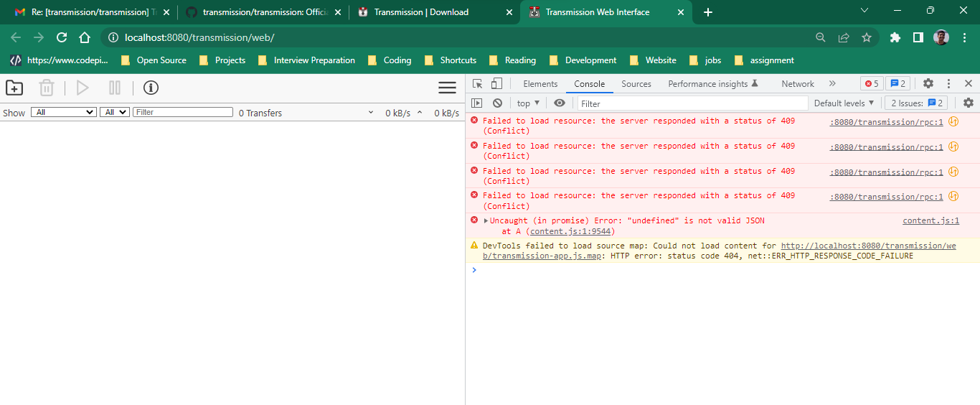Image resolution: width=980 pixels, height=405 pixels.
Task: Open the codepi bookmark link
Action: pyautogui.click(x=58, y=60)
